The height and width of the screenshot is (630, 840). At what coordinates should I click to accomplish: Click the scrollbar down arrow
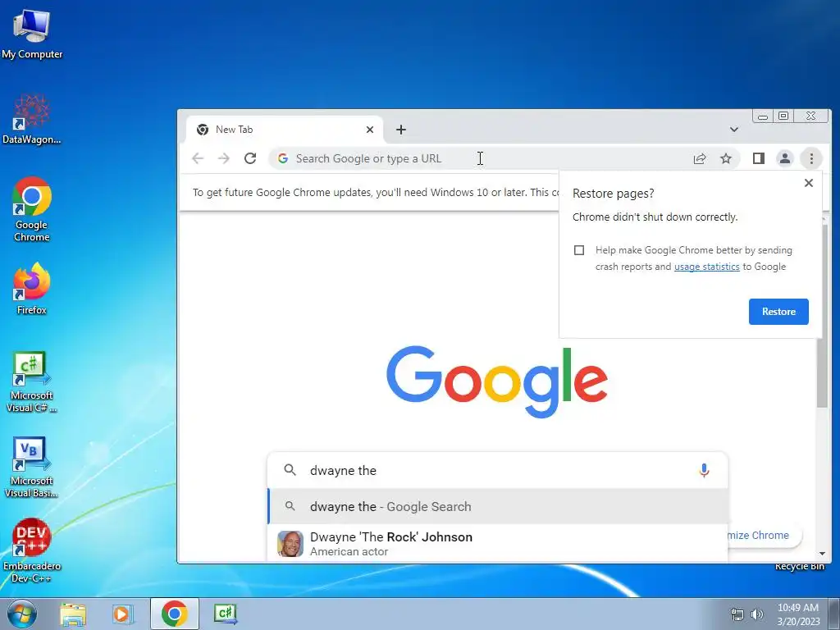pyautogui.click(x=822, y=554)
